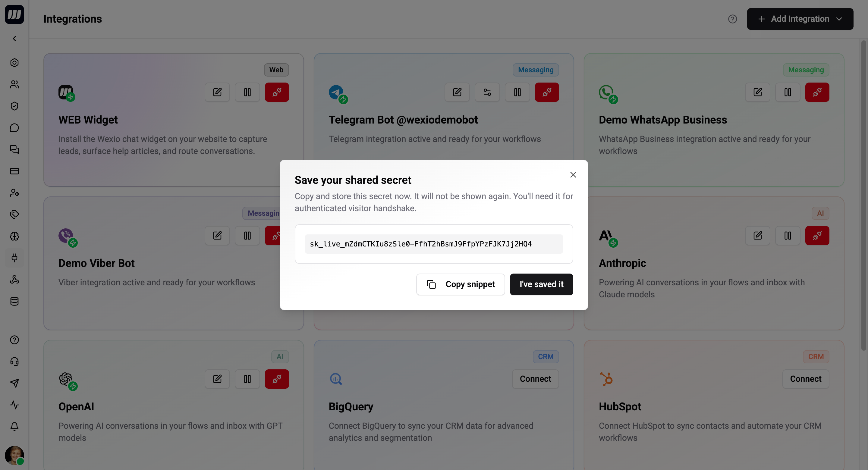Select the plug integrations icon in sidebar
The image size is (868, 470).
[x=14, y=258]
